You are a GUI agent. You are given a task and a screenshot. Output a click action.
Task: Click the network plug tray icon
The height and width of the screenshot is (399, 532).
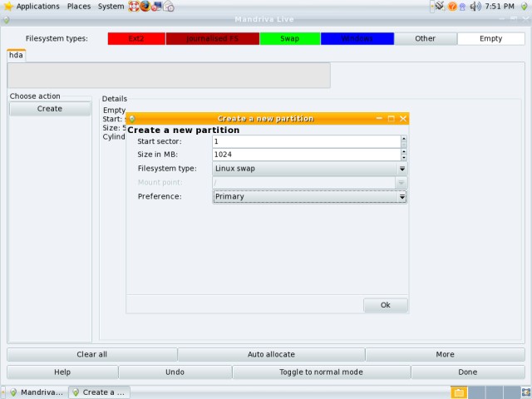click(440, 6)
